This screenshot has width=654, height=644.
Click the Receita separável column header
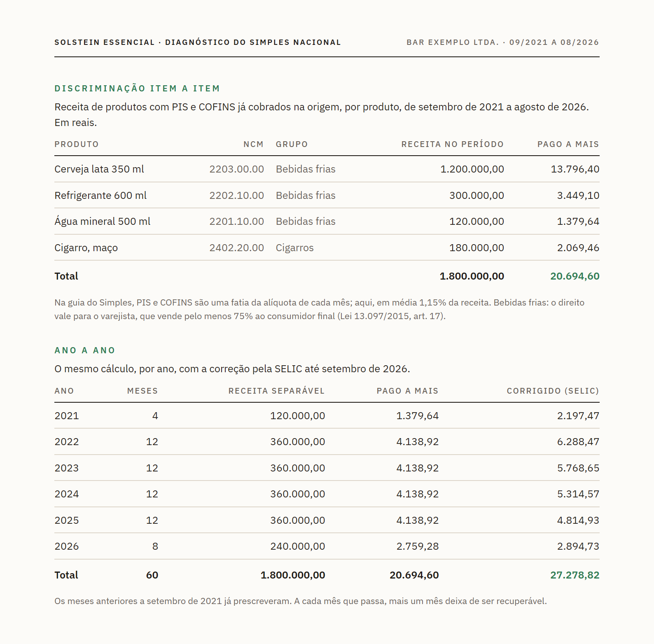(x=276, y=391)
